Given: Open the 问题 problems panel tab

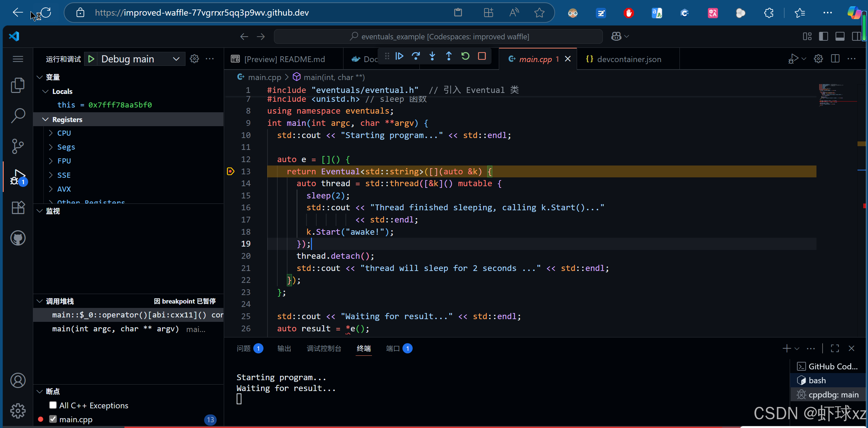Looking at the screenshot, I should [x=250, y=348].
